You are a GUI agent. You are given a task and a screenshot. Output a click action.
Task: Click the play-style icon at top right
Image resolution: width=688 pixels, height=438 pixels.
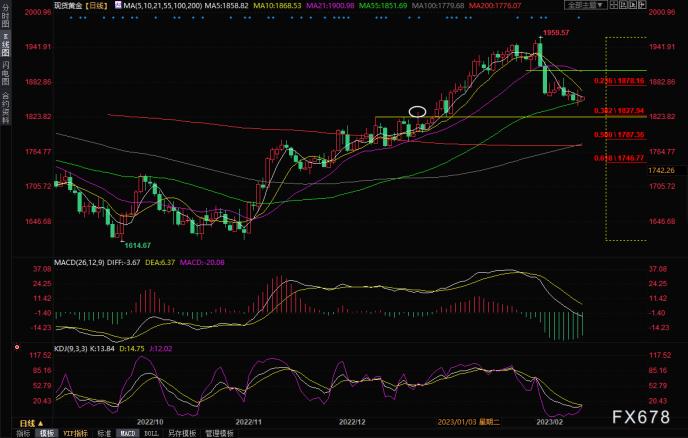pos(633,5)
